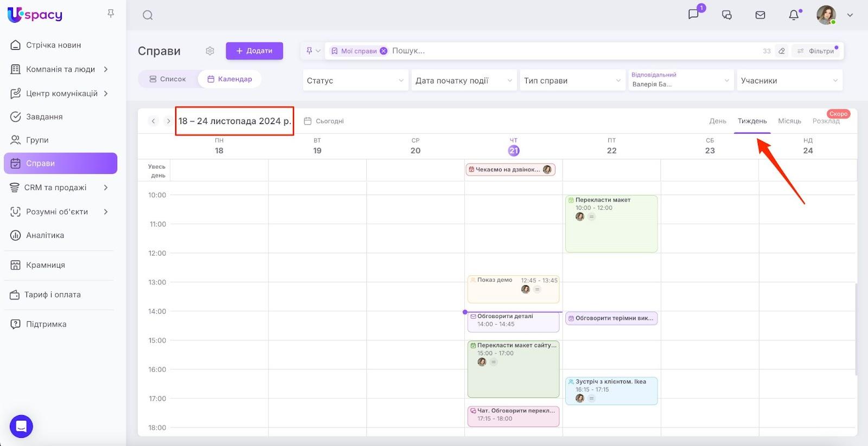Click the Uspacy logo
This screenshot has height=446, width=868.
(35, 15)
